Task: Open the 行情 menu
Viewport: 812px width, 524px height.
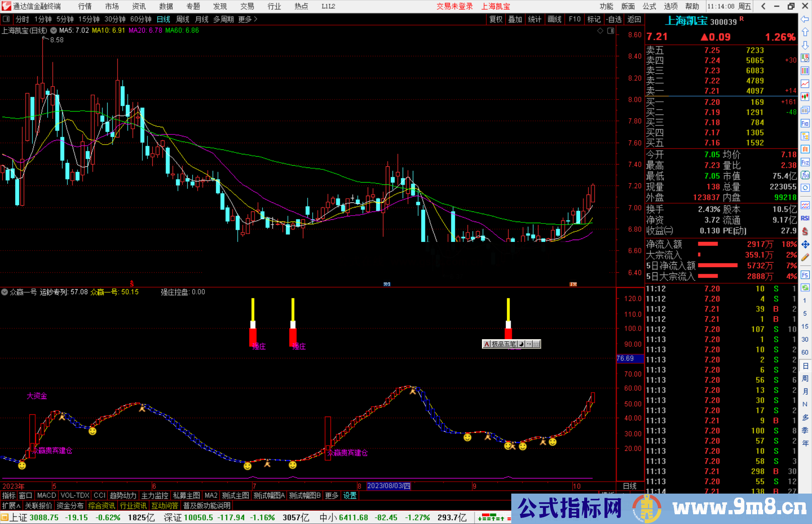Action: [x=85, y=6]
